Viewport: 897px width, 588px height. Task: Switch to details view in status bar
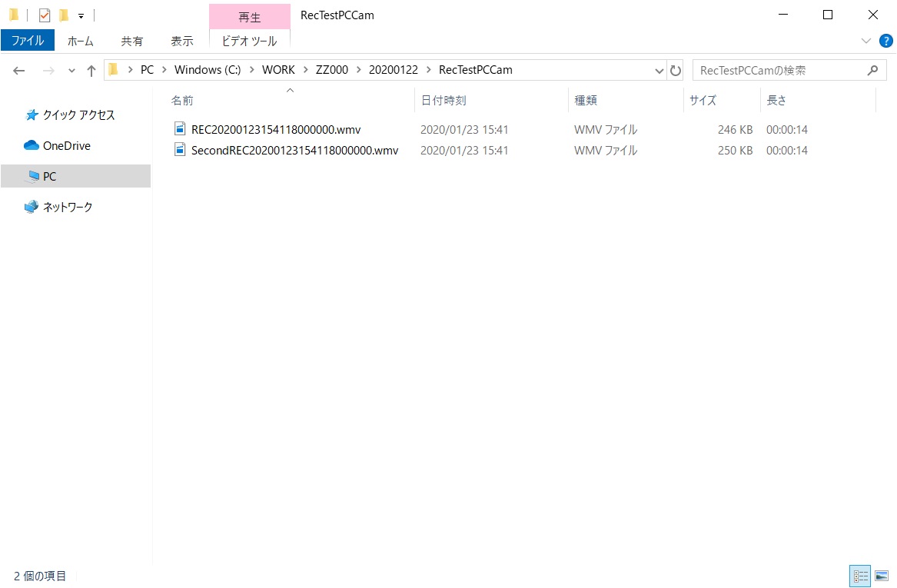[x=860, y=576]
